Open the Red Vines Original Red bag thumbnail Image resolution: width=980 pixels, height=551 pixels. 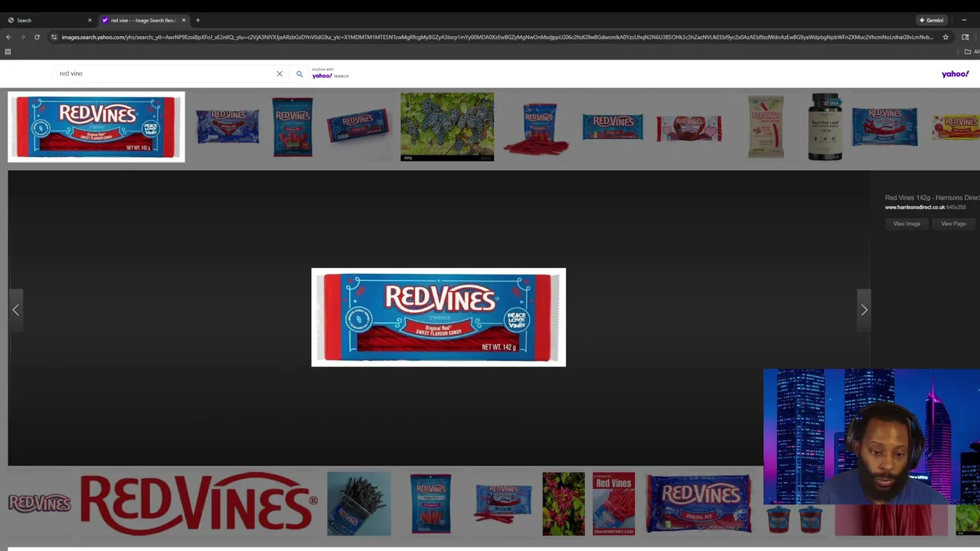tap(700, 504)
